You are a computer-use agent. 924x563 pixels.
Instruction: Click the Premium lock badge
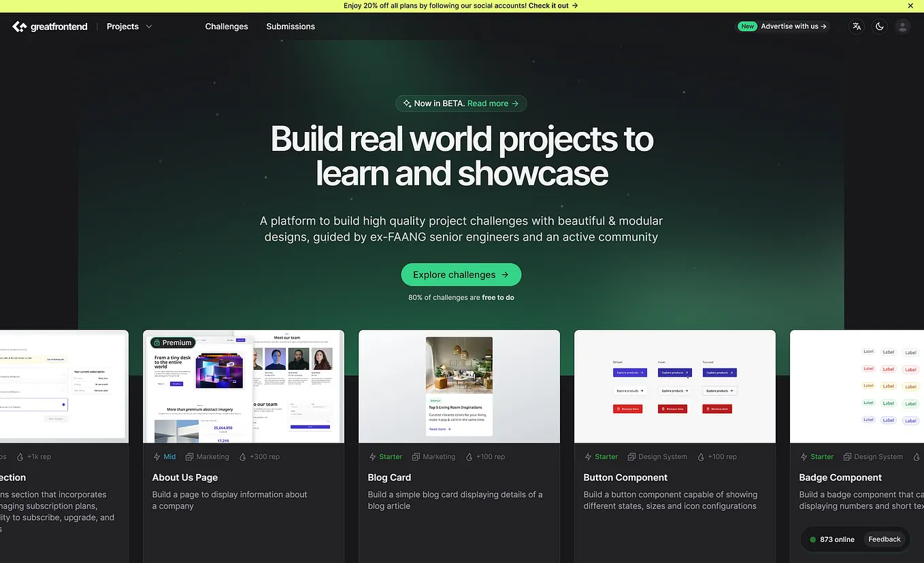(173, 343)
